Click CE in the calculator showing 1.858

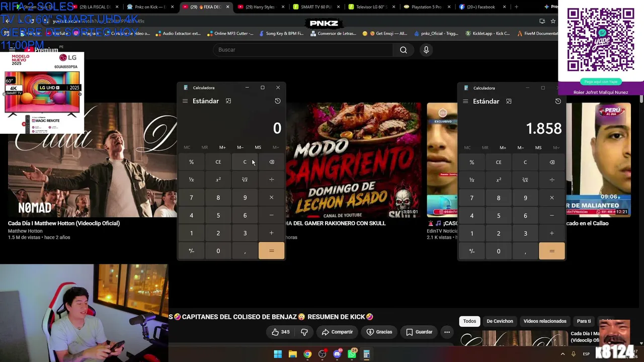pos(499,162)
